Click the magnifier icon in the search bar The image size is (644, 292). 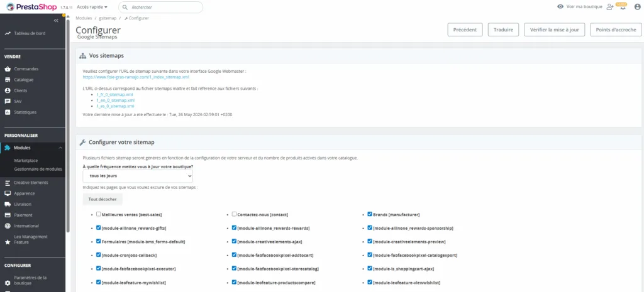[125, 7]
